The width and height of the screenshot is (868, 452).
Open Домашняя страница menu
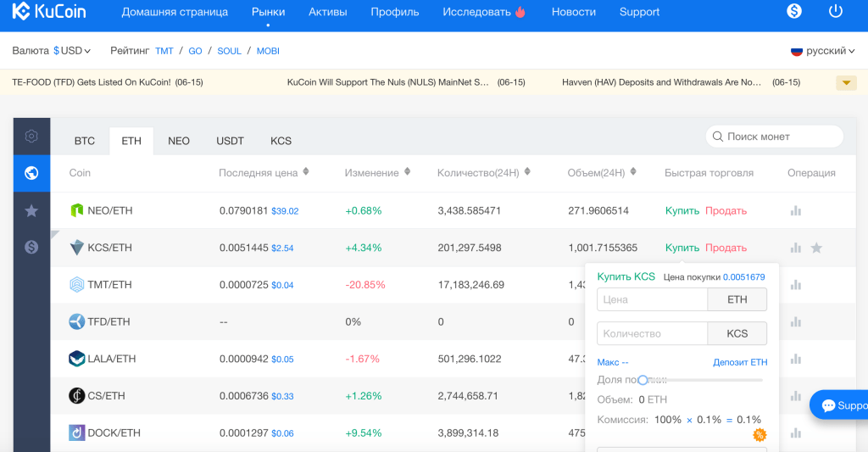[x=175, y=12]
